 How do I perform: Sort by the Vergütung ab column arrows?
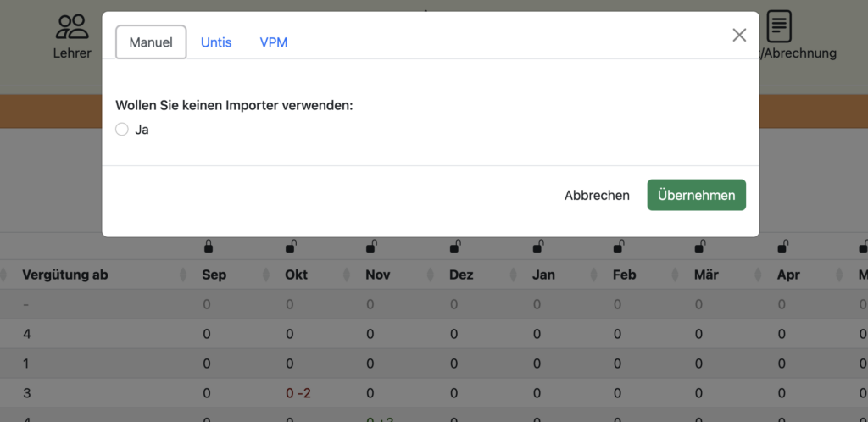point(183,275)
